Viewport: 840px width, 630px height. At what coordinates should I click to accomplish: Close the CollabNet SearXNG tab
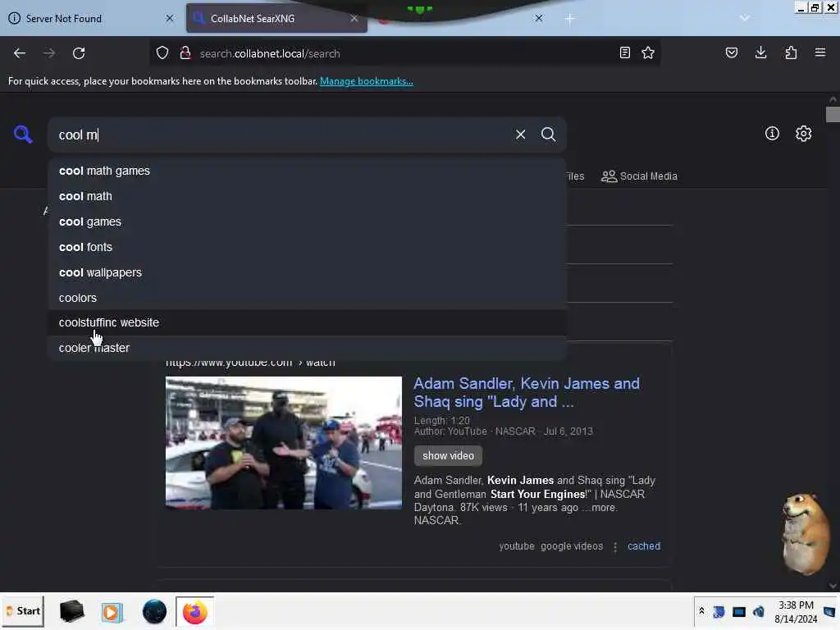pos(354,18)
